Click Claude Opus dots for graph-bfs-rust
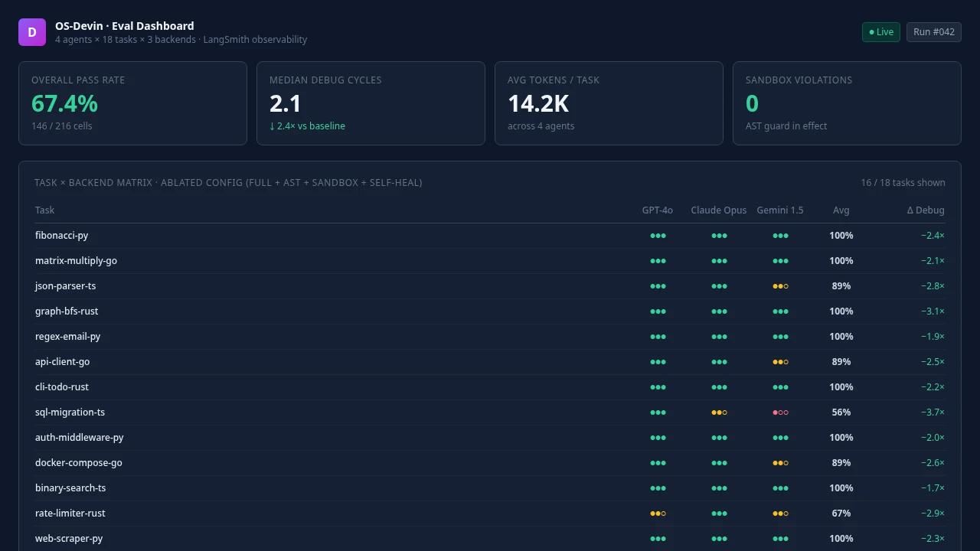 [719, 311]
